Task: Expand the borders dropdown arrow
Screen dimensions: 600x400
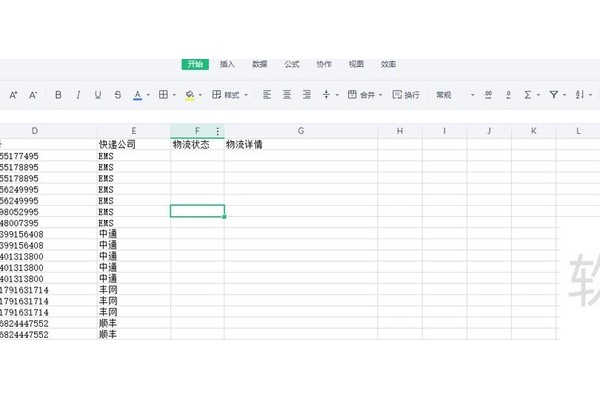Action: coord(174,95)
